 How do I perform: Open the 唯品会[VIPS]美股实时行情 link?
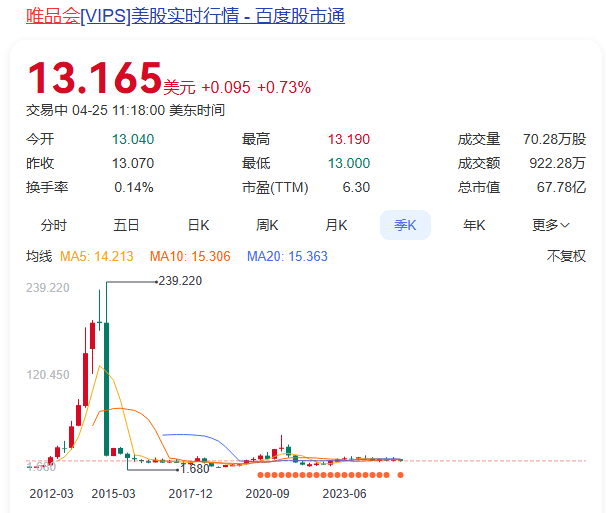point(185,16)
